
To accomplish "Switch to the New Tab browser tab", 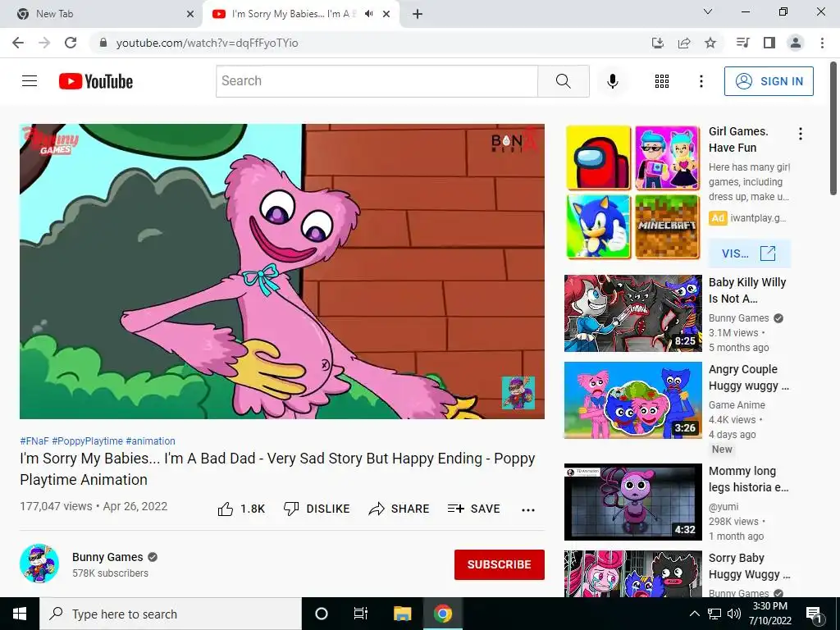I will point(101,14).
